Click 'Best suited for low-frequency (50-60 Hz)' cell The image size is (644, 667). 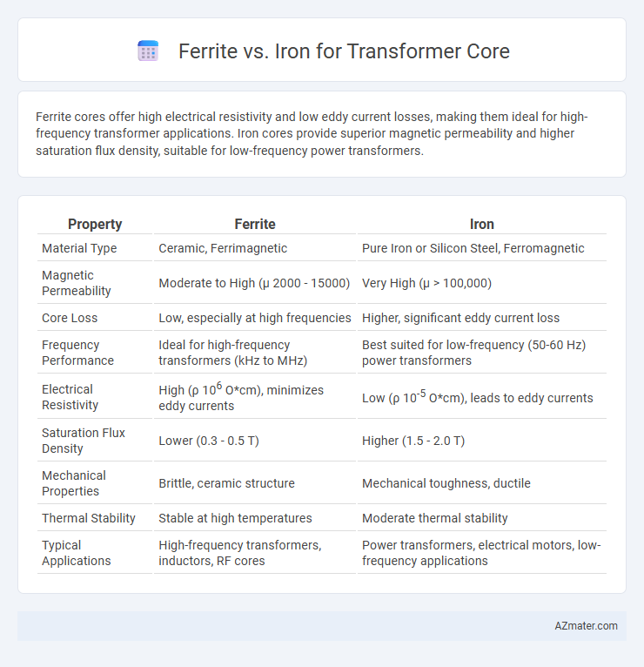pyautogui.click(x=481, y=353)
